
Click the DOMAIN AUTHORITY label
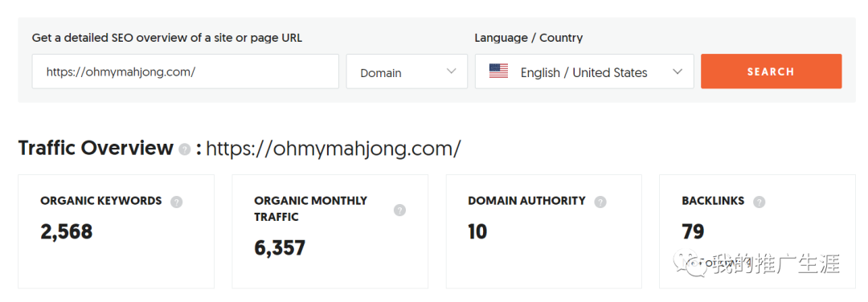pos(526,201)
